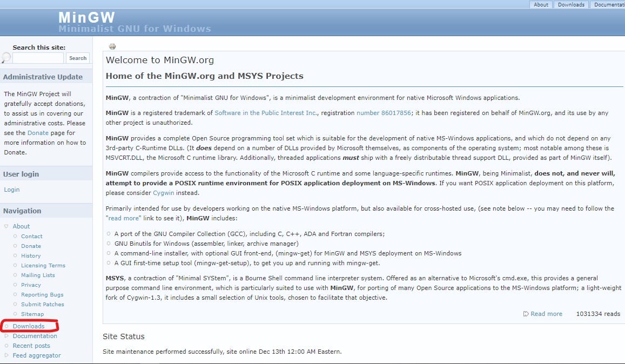Open the Mailing Lists navigation link
This screenshot has height=364, width=625.
tap(38, 275)
